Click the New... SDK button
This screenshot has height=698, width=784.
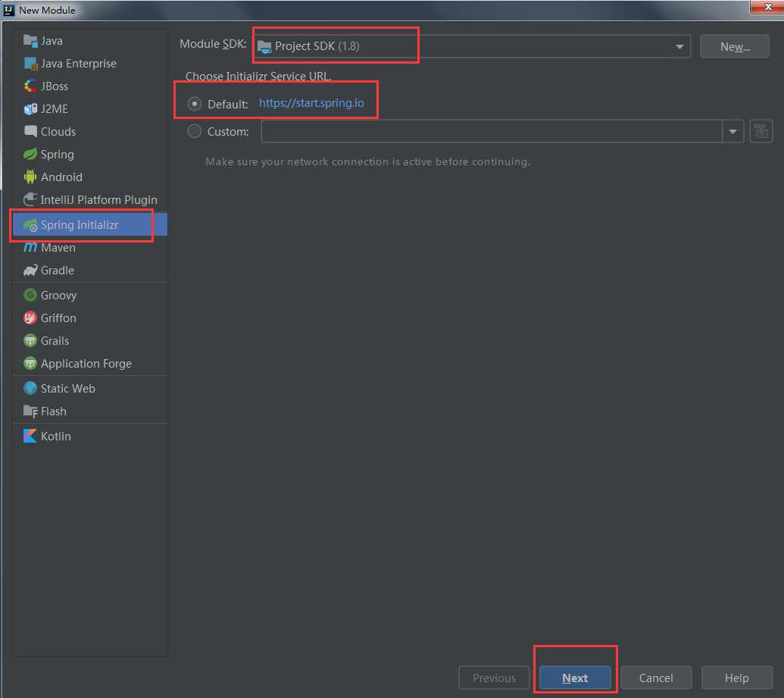tap(735, 46)
